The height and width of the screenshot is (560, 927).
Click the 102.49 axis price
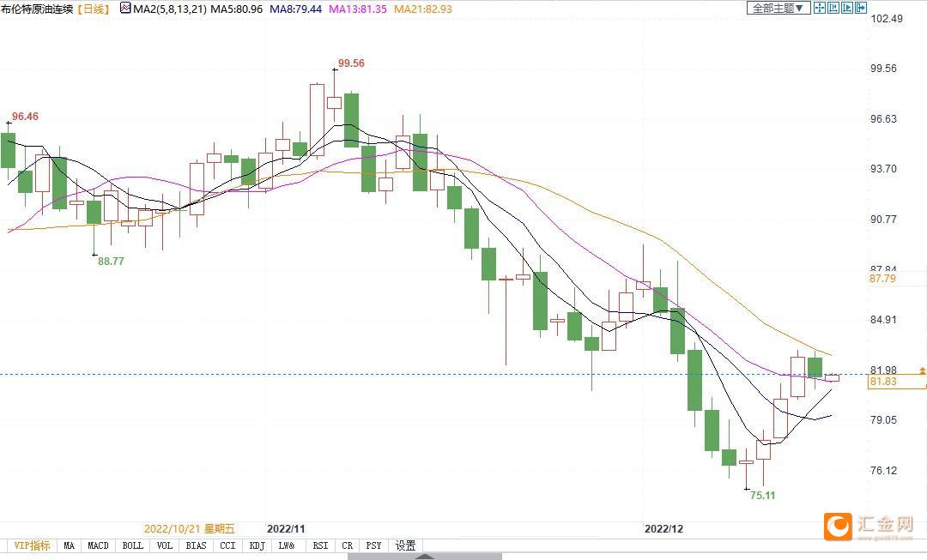pyautogui.click(x=887, y=18)
